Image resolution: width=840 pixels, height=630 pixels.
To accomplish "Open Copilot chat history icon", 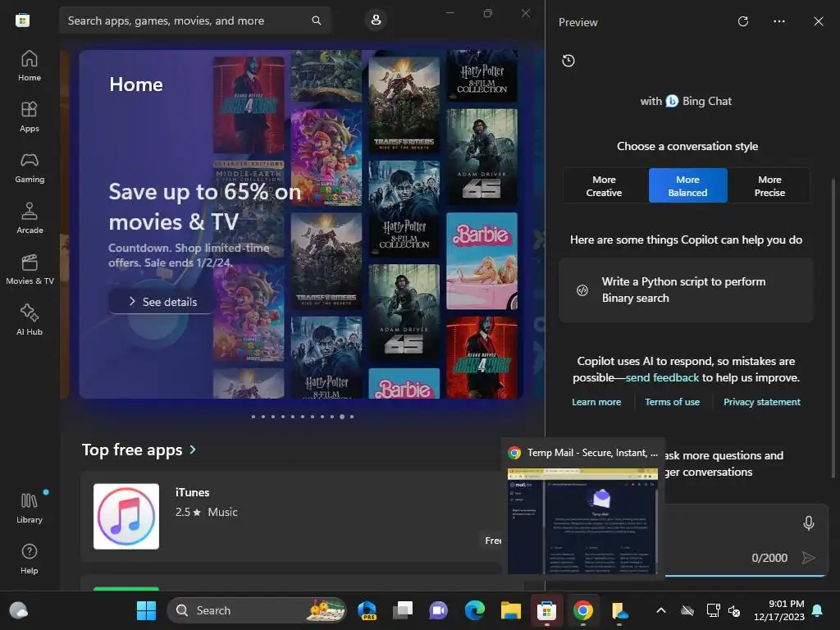I will point(568,61).
